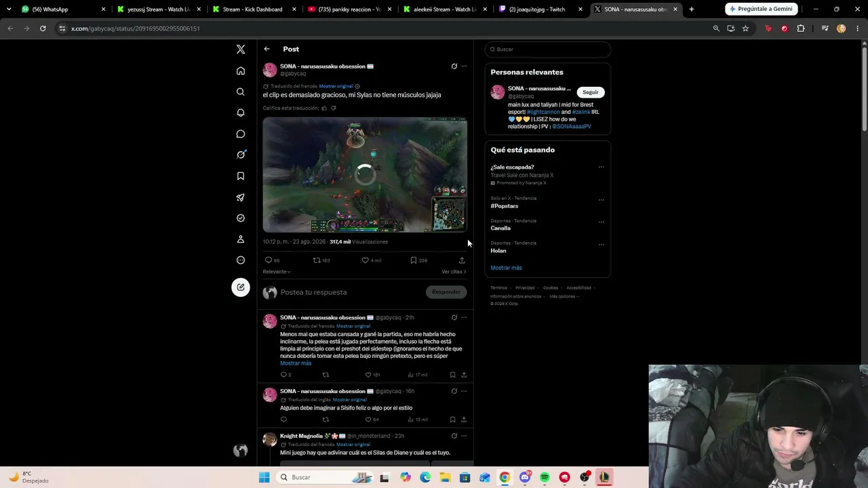The image size is (868, 488).
Task: Open three-dot menu on the 16h reply
Action: [x=464, y=391]
